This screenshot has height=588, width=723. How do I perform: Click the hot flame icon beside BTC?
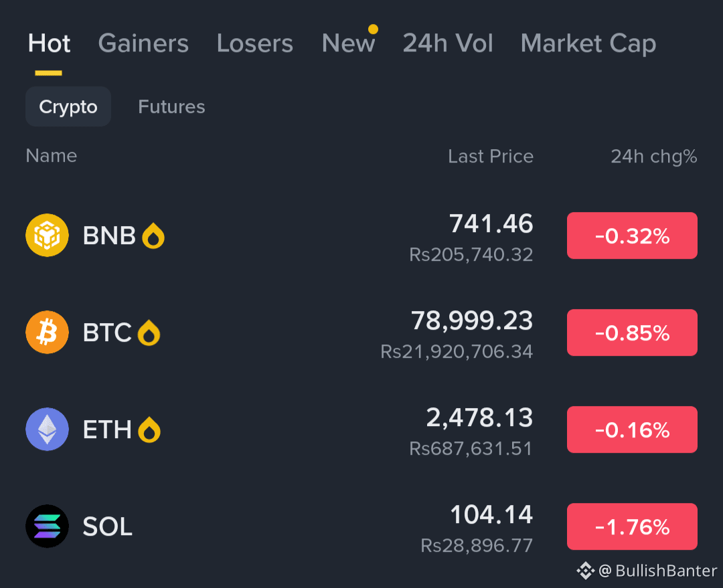pyautogui.click(x=149, y=332)
